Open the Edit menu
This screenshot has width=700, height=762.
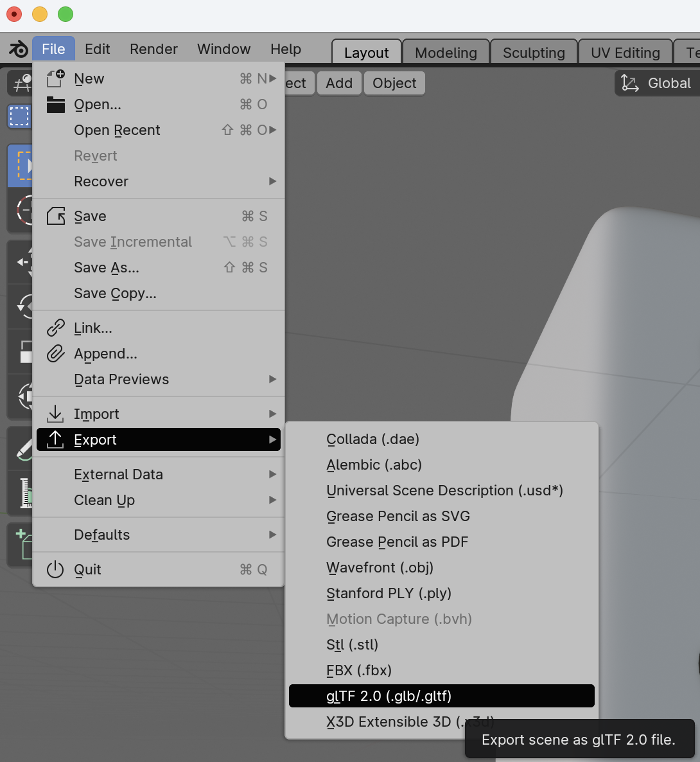pos(97,49)
